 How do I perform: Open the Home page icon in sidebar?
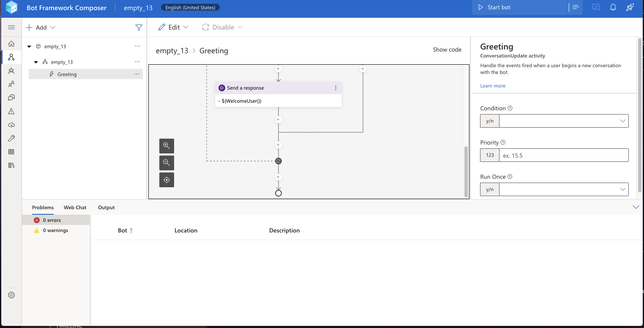pos(11,44)
